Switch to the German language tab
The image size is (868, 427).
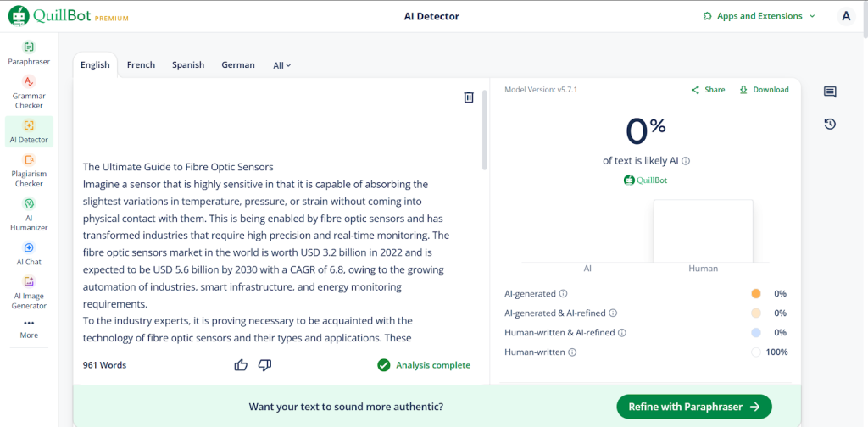(x=238, y=65)
